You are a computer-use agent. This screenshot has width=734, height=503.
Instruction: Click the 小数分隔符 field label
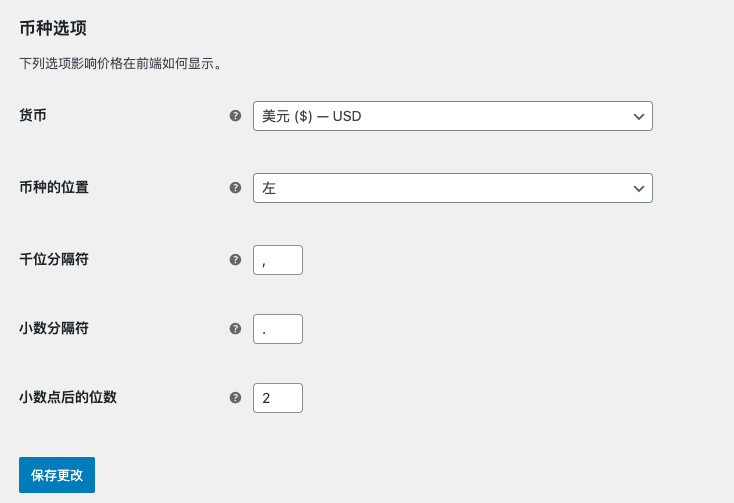(54, 328)
